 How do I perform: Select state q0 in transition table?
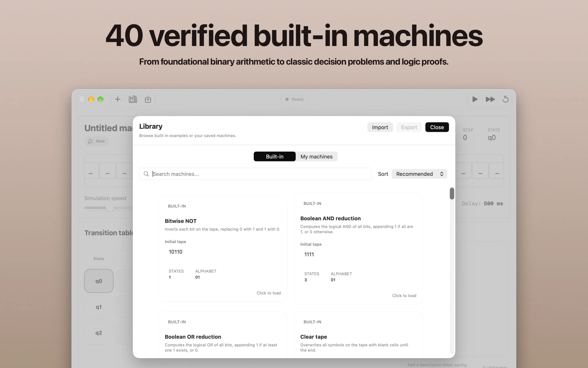[x=99, y=281]
